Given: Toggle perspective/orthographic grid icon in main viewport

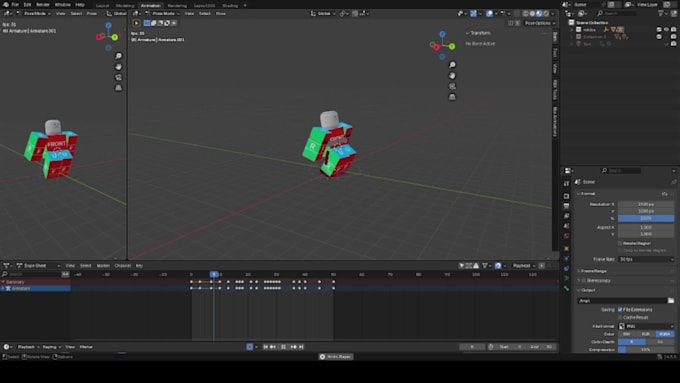Looking at the screenshot, I should click(x=452, y=97).
